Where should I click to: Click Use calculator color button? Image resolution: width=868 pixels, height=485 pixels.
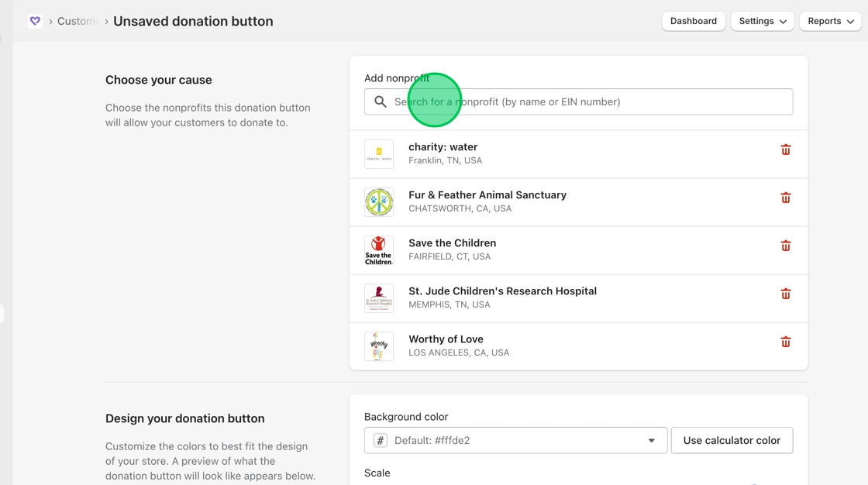click(732, 441)
